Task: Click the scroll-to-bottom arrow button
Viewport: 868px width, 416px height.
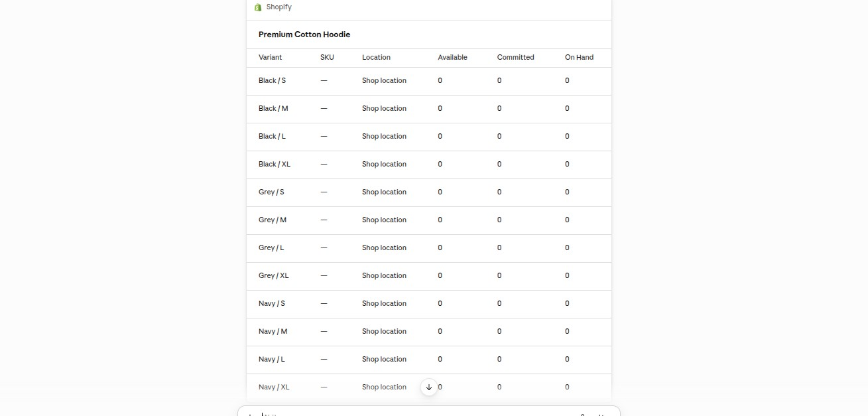Action: (x=429, y=387)
